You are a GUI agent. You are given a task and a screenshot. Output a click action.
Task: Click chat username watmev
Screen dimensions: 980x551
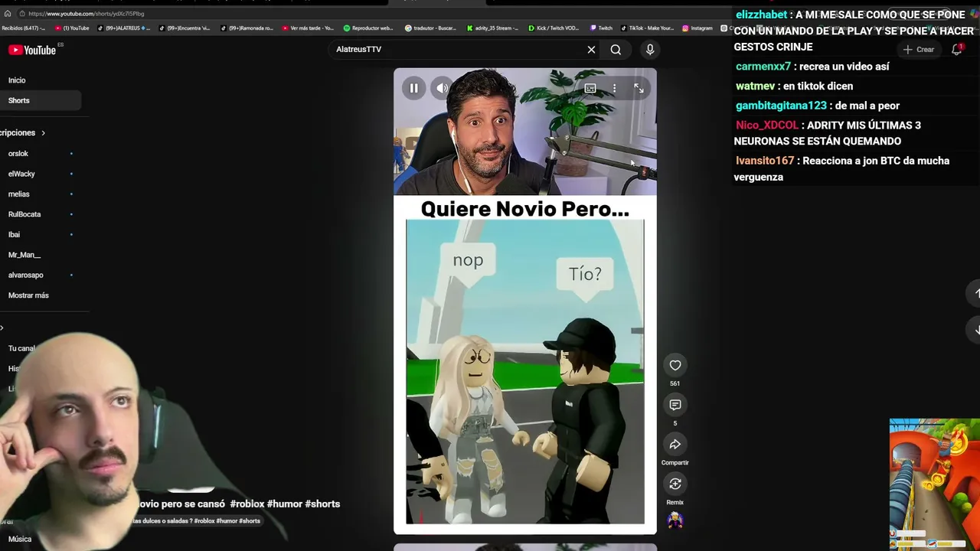pos(755,86)
